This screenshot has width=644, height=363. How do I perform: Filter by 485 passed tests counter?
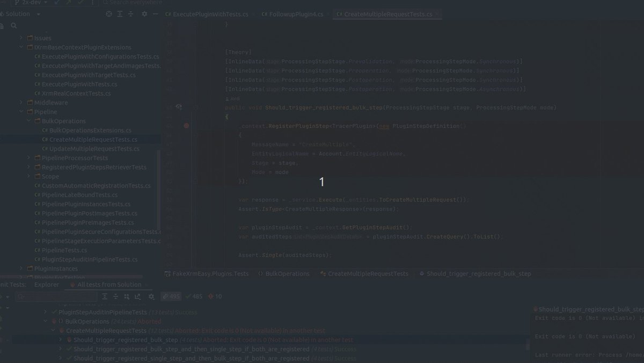194,296
